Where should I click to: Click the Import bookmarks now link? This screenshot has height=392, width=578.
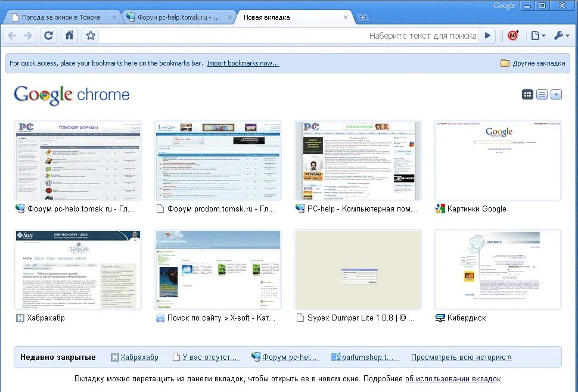tap(243, 63)
